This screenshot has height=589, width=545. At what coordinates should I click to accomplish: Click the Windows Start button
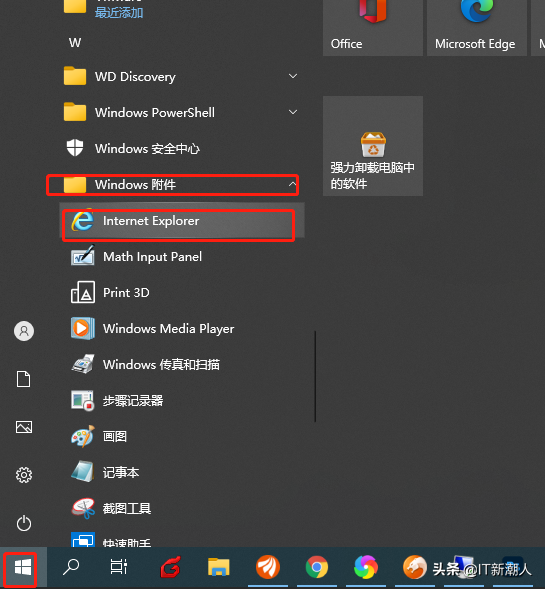(23, 568)
